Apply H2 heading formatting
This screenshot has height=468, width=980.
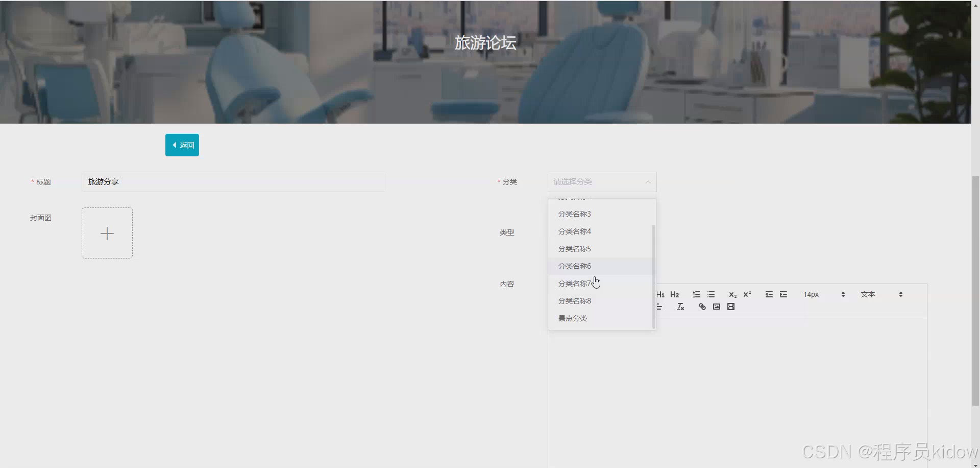point(674,294)
